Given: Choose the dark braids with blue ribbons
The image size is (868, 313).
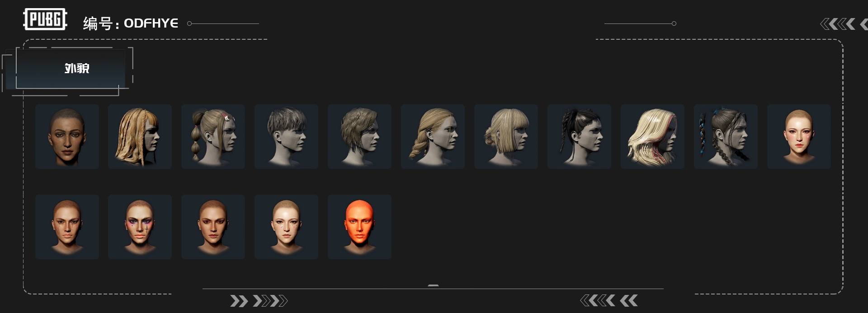Looking at the screenshot, I should click(x=726, y=136).
